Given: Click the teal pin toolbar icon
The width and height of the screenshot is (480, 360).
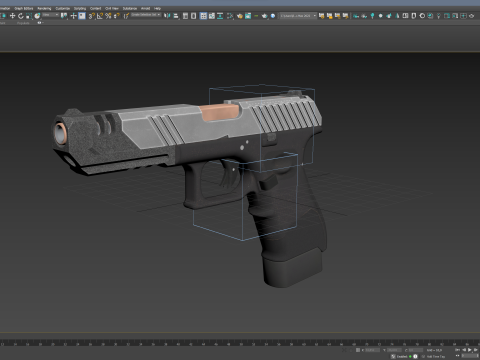Looking at the screenshot, I should 372,16.
